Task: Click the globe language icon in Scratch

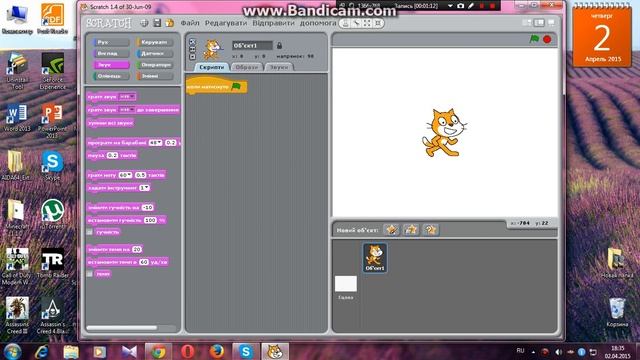Action: coord(144,23)
